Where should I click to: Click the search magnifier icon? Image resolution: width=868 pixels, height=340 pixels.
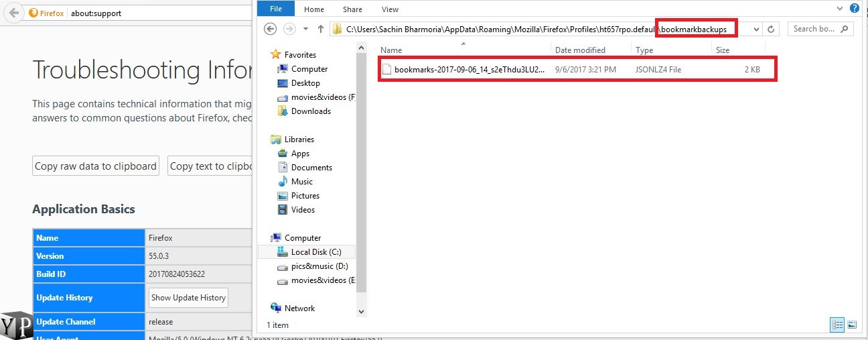tap(844, 29)
